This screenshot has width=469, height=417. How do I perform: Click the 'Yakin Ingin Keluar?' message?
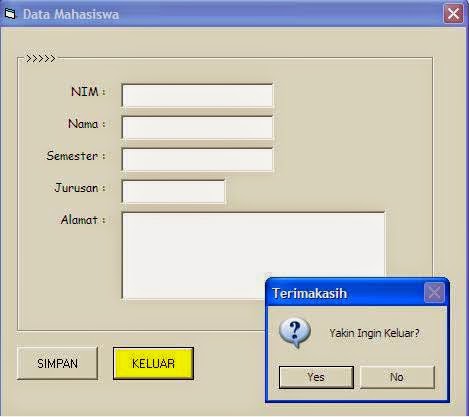[374, 333]
